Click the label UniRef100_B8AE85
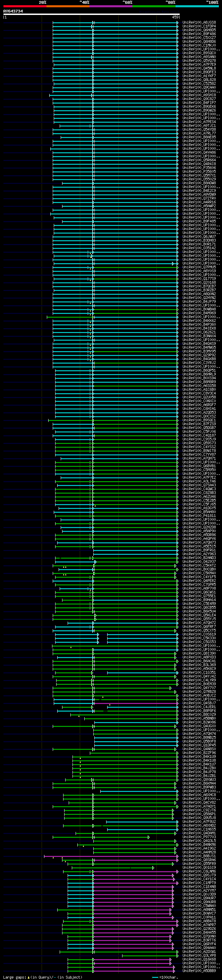The height and width of the screenshot is (980, 222). point(199,137)
